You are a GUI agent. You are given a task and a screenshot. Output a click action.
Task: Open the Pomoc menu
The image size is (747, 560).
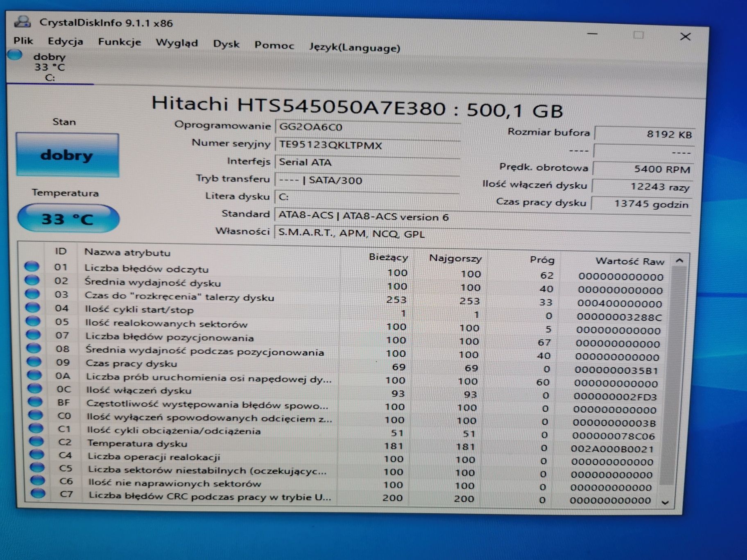274,45
